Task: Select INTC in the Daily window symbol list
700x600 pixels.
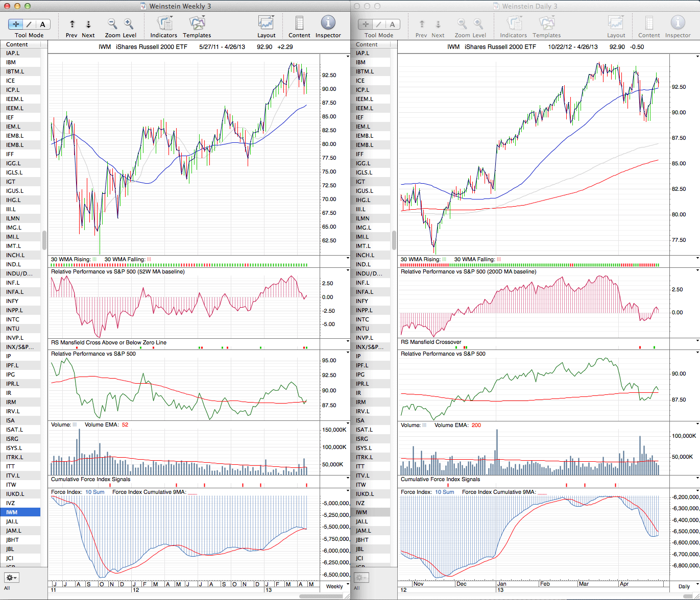Action: click(x=363, y=319)
